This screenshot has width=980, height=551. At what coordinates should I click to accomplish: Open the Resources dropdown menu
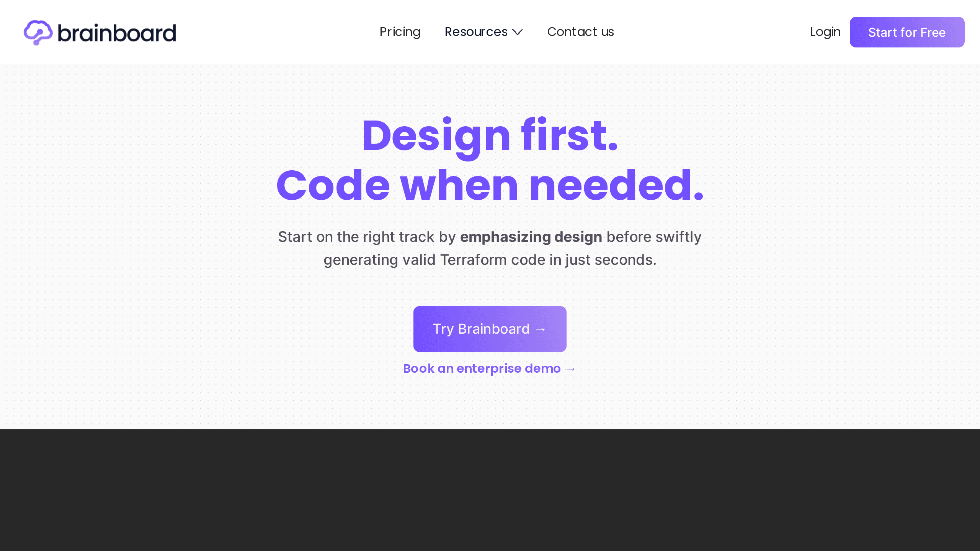pyautogui.click(x=483, y=32)
